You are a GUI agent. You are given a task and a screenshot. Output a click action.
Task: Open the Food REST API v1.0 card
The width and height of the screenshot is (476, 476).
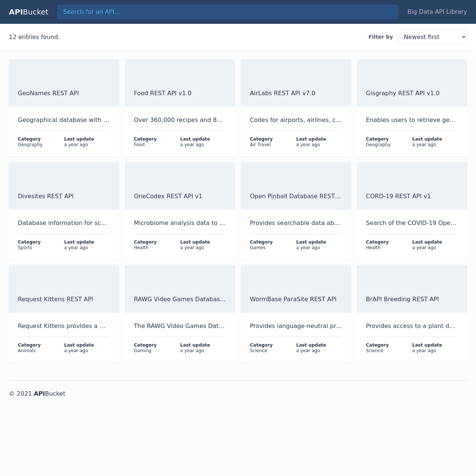coord(180,107)
